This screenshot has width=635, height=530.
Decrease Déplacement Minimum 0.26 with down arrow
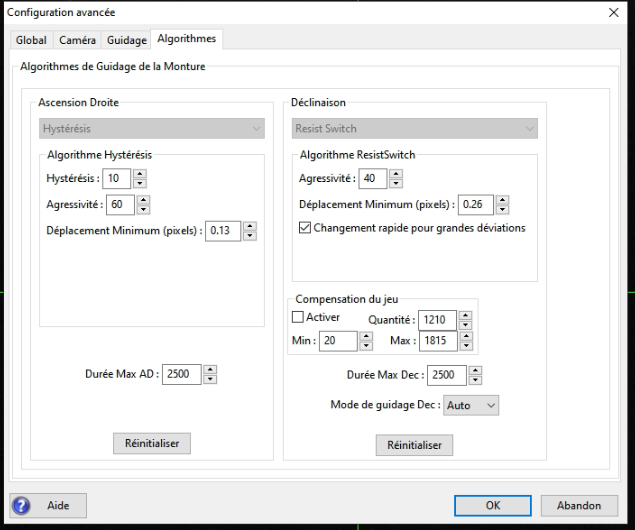click(503, 209)
